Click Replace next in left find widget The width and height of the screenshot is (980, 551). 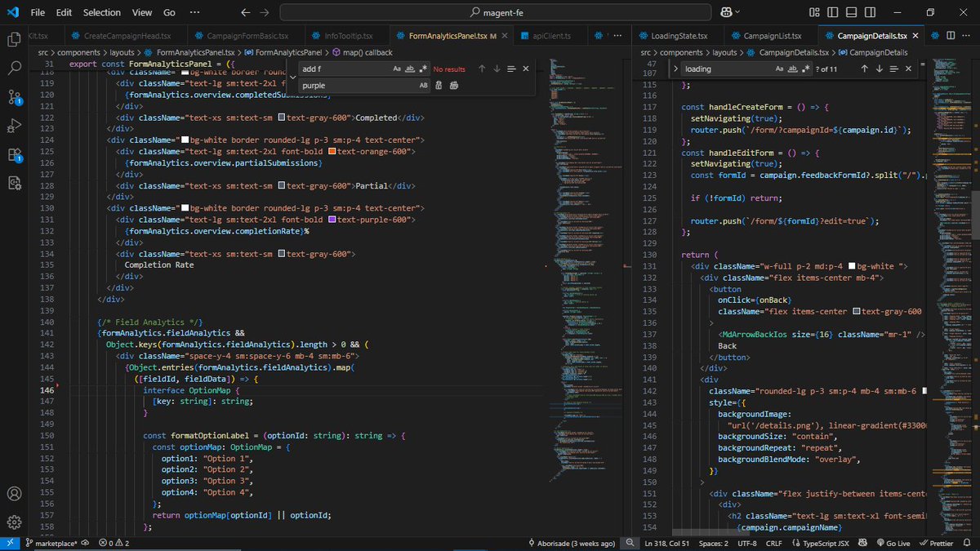coord(439,86)
